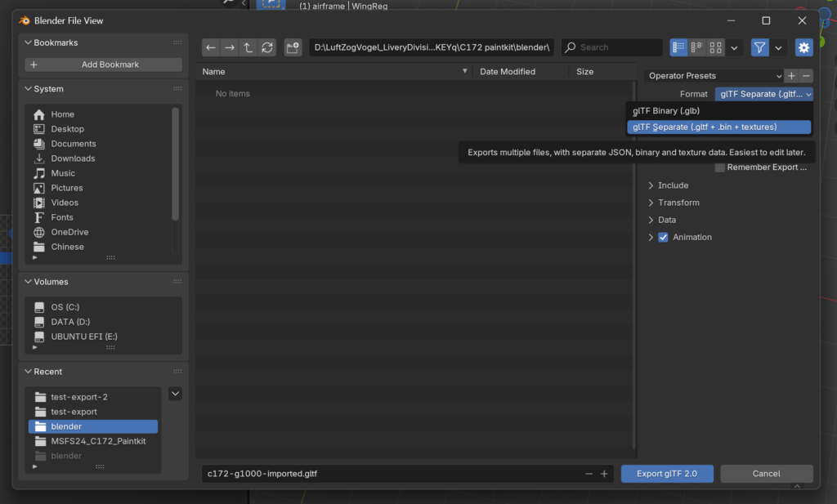Refresh the file list

point(267,48)
